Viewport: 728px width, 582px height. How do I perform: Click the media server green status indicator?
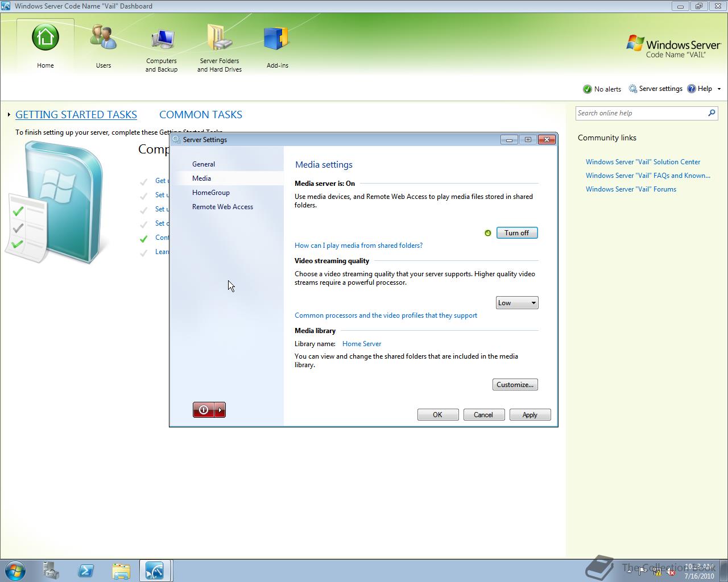point(488,233)
